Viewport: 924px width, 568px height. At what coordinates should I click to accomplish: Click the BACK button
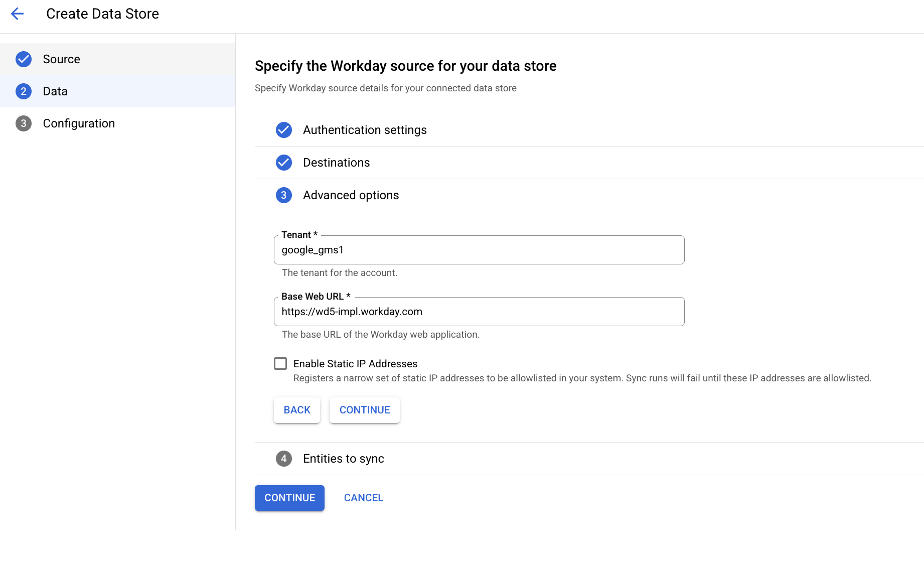click(297, 410)
